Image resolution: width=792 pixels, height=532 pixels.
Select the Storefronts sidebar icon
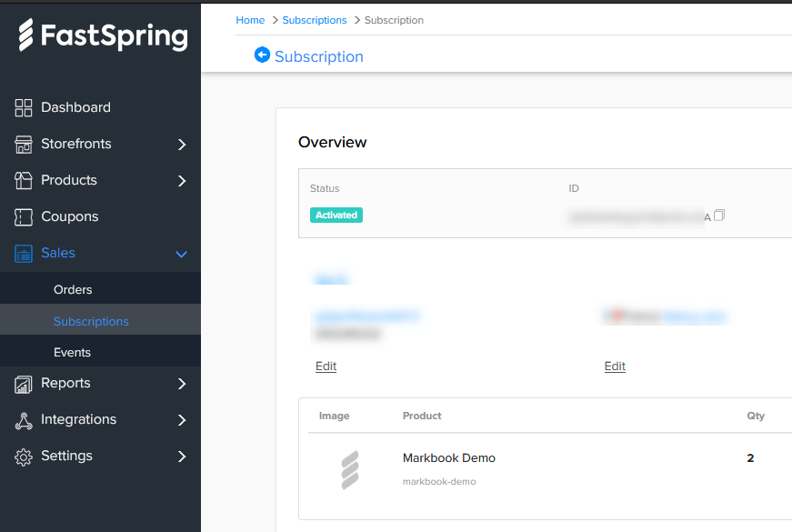(23, 144)
